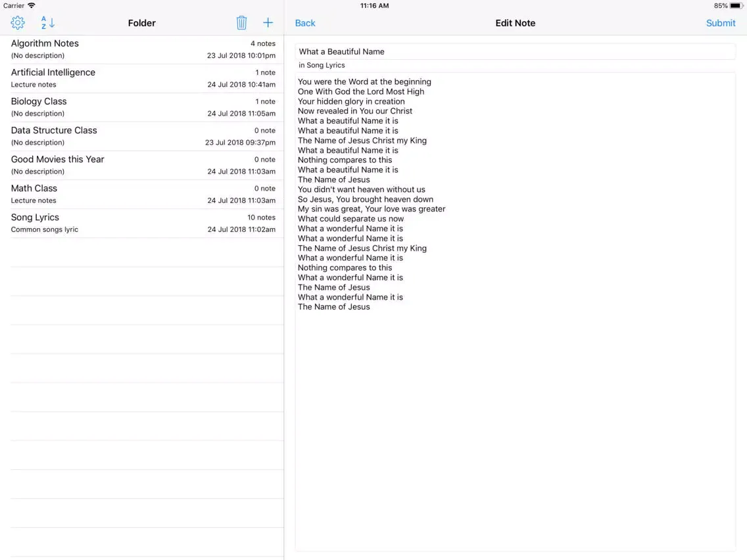Open the Data Structure Class folder

point(143,136)
